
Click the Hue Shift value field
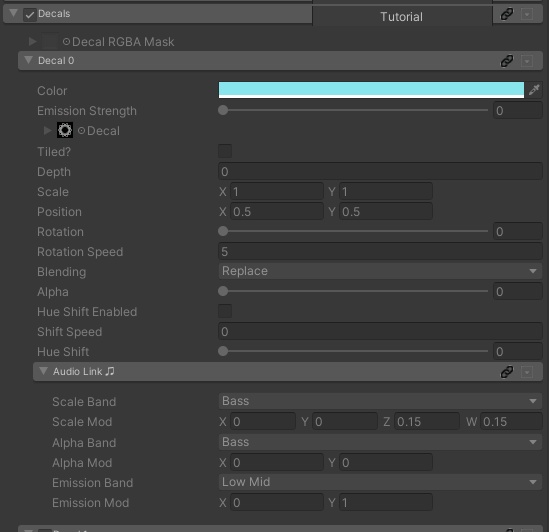click(518, 351)
